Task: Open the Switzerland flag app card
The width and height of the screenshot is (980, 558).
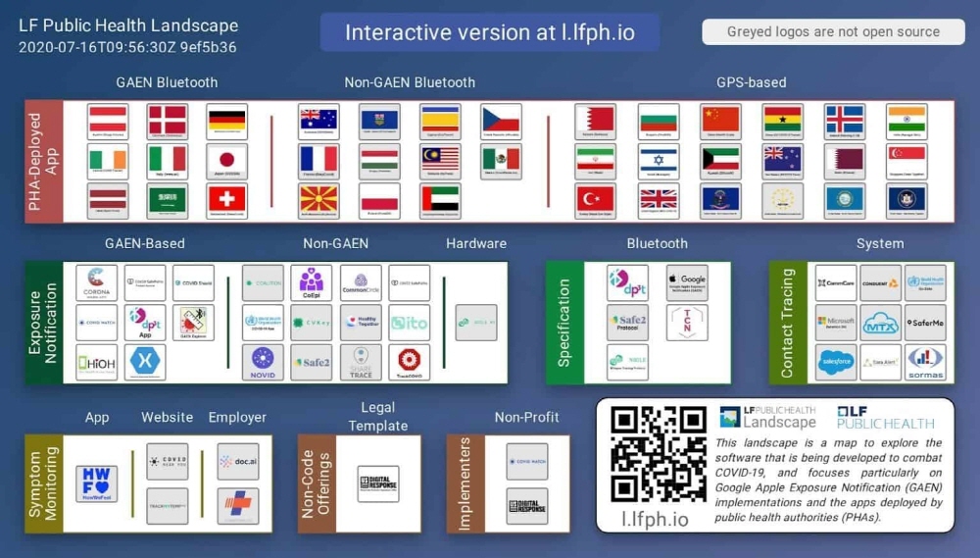Action: 226,201
